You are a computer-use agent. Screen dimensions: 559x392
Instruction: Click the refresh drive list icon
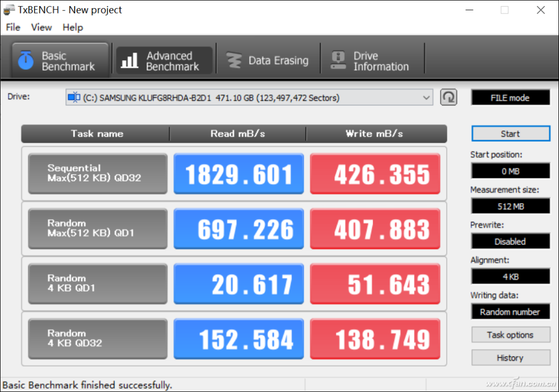click(x=449, y=97)
